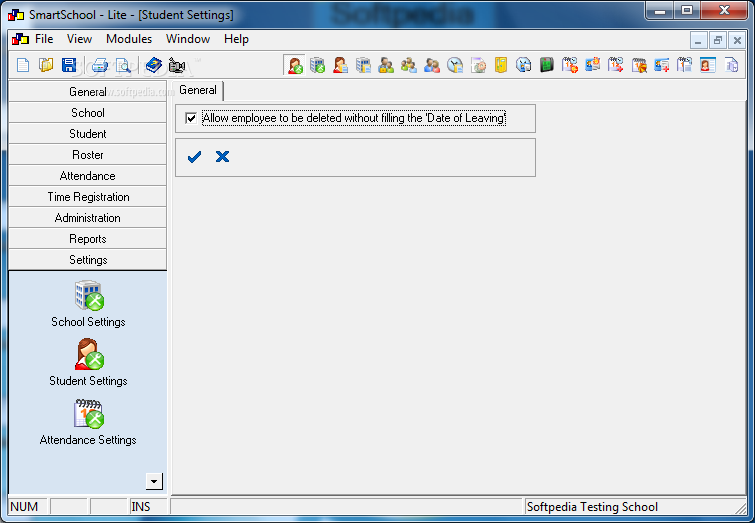
Task: Open the File menu
Action: tap(44, 39)
